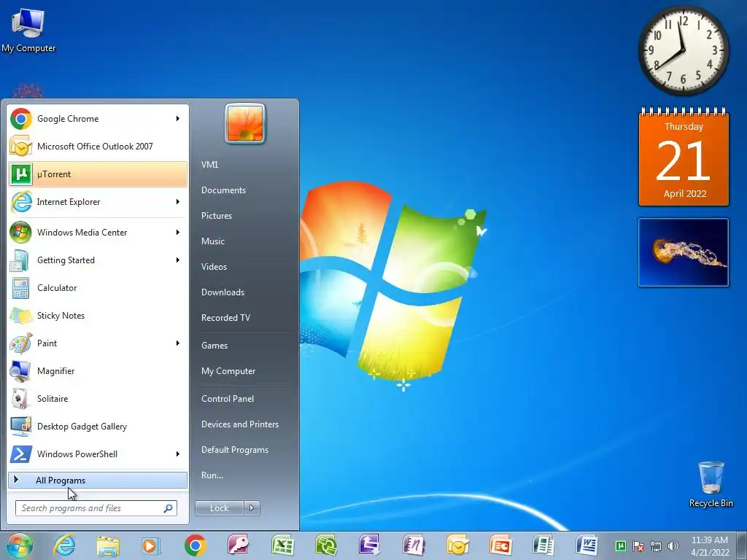The image size is (747, 560).
Task: Open Windows Media Center
Action: (x=98, y=233)
